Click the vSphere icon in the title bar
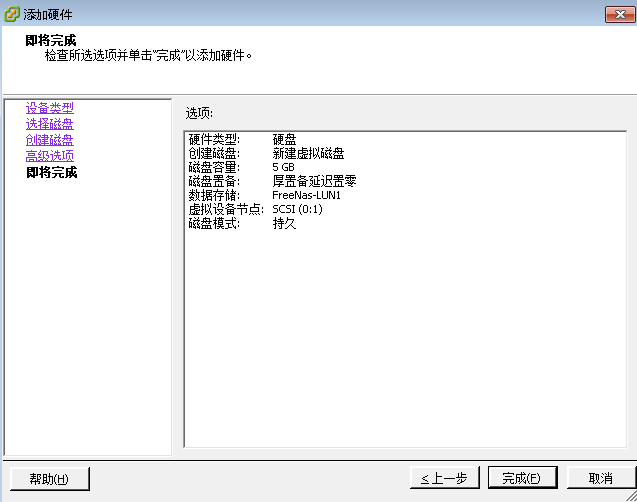The width and height of the screenshot is (637, 502). pyautogui.click(x=12, y=14)
